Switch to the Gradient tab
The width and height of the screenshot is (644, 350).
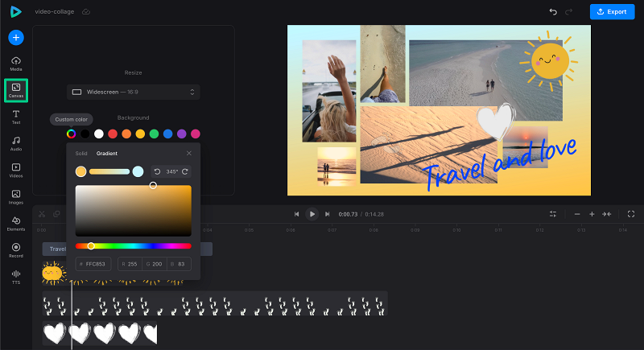[x=107, y=154]
